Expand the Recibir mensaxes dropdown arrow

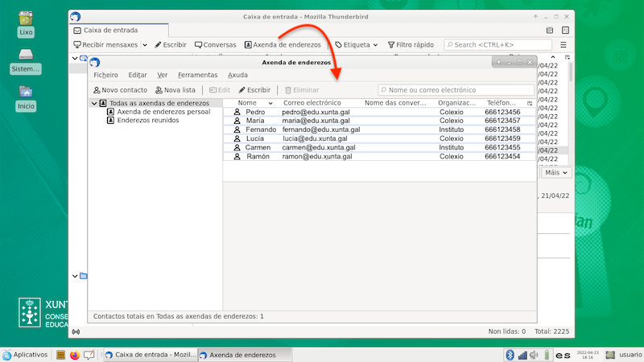[145, 45]
